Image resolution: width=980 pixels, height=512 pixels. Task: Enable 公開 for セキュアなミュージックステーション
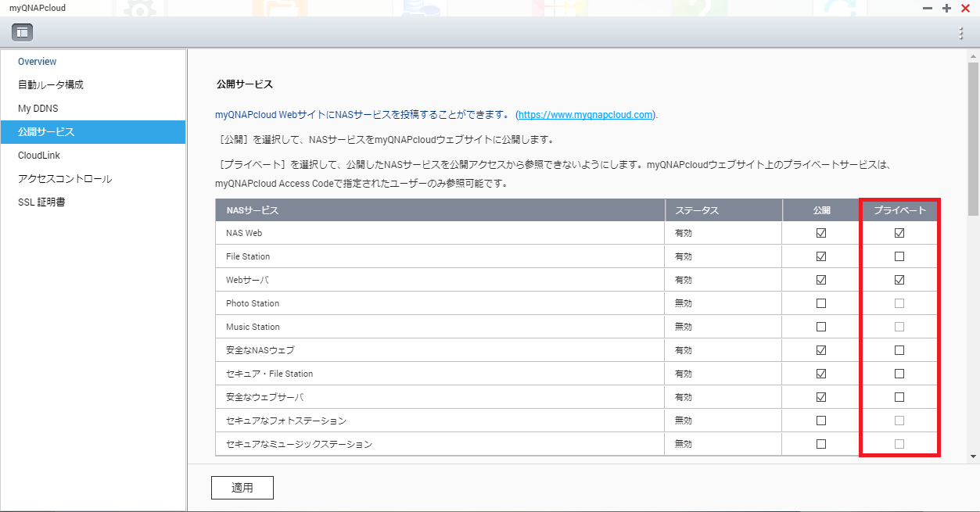(821, 444)
